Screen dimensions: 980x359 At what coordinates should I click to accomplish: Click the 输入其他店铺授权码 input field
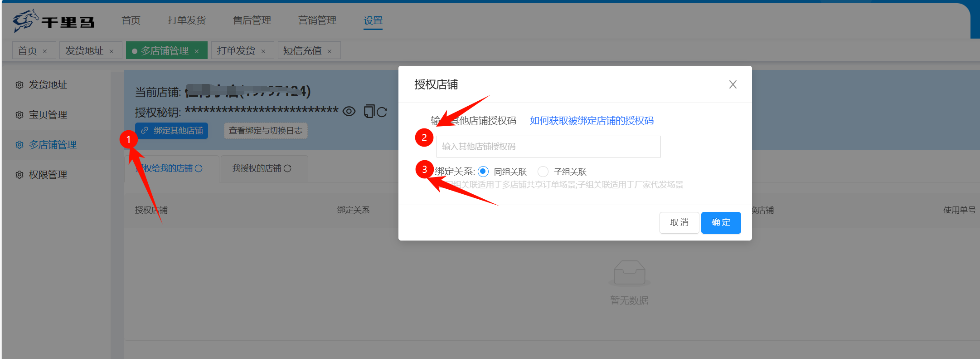click(548, 147)
